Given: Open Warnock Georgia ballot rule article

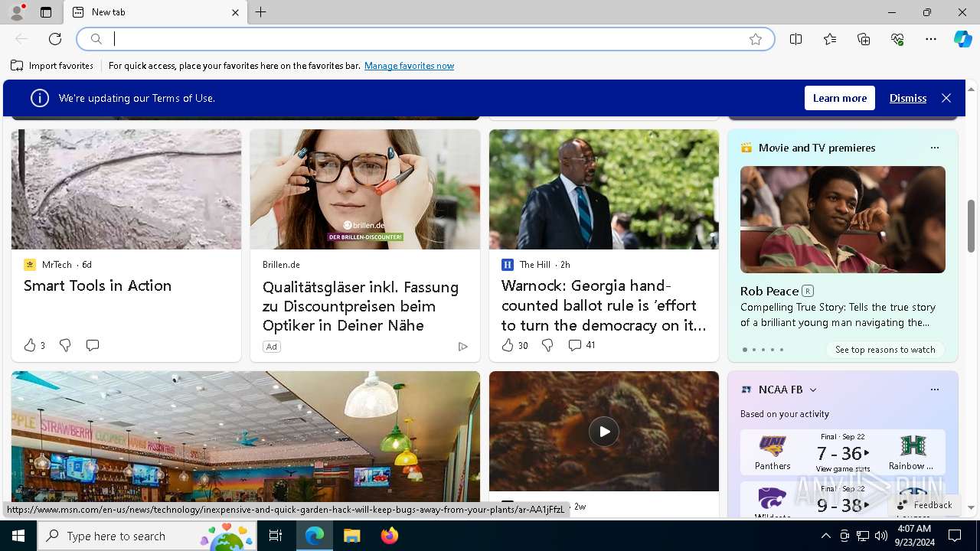Looking at the screenshot, I should (604, 305).
